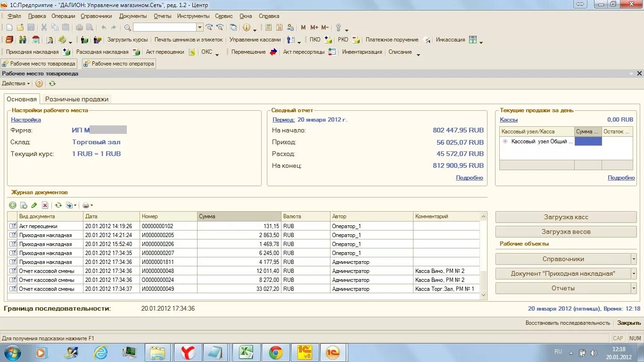Click the Загрузка касс button
Image resolution: width=644 pixels, height=362 pixels.
tap(566, 217)
